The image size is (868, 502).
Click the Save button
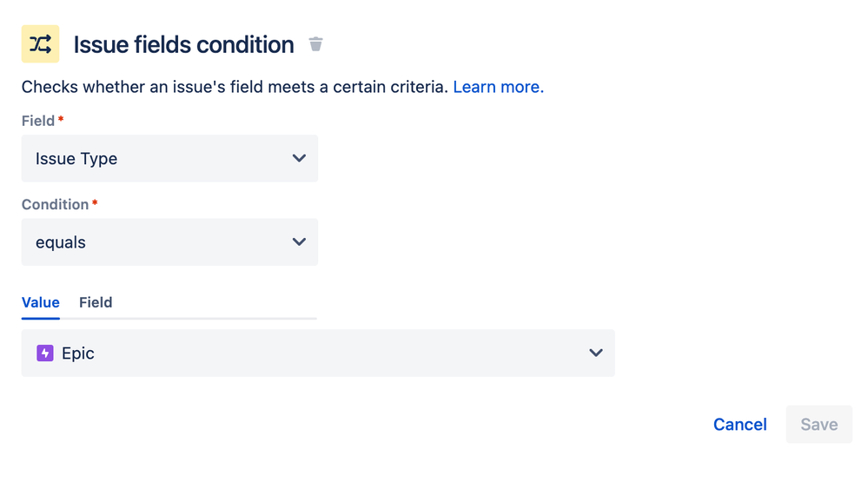coord(818,425)
